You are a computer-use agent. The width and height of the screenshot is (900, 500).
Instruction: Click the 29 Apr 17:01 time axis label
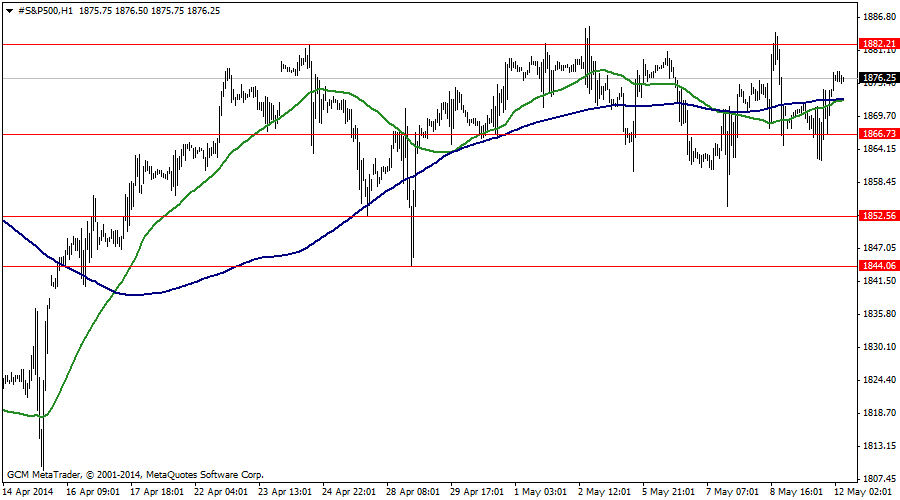[x=477, y=492]
